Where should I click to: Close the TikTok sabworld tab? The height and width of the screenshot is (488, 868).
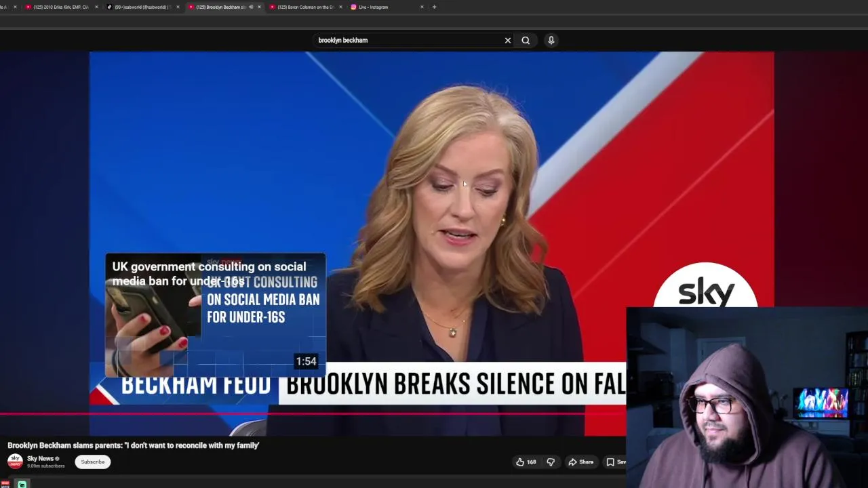[x=178, y=7]
